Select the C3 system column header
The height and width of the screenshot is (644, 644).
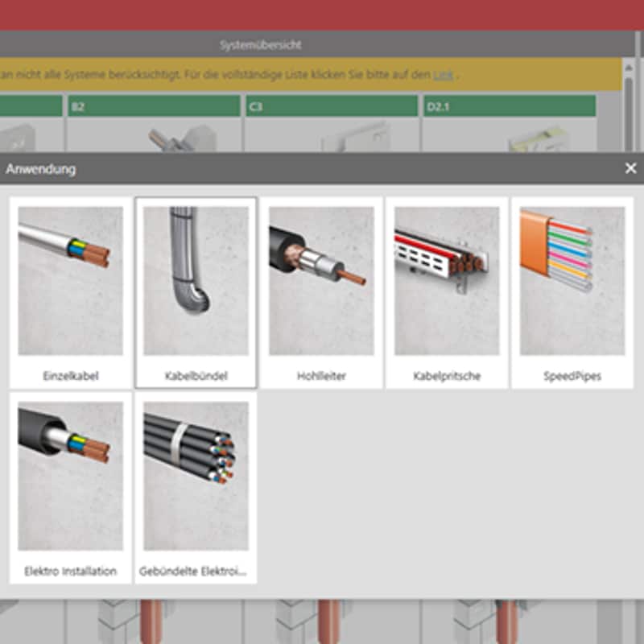click(x=331, y=106)
